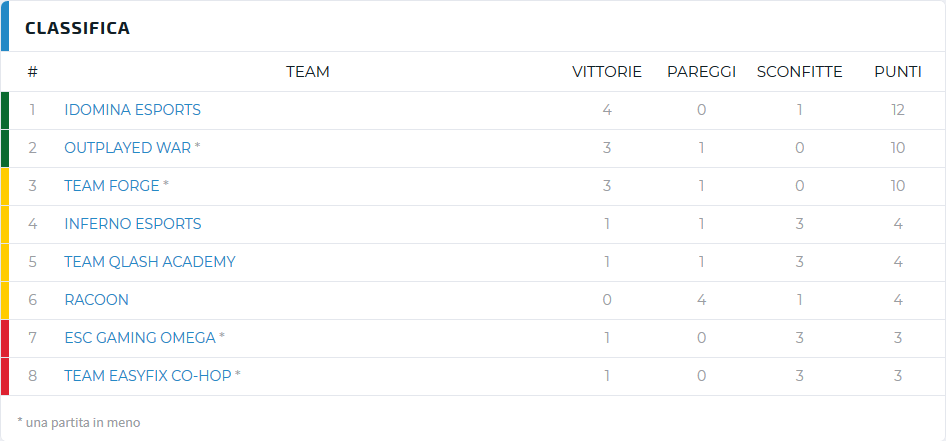Image resolution: width=946 pixels, height=441 pixels.
Task: Click the TEAM column header
Action: pos(308,72)
